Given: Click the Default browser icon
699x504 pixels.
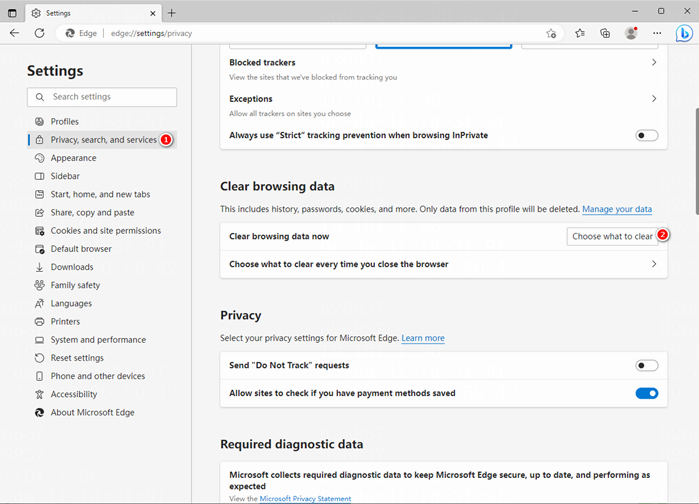Looking at the screenshot, I should coord(39,249).
